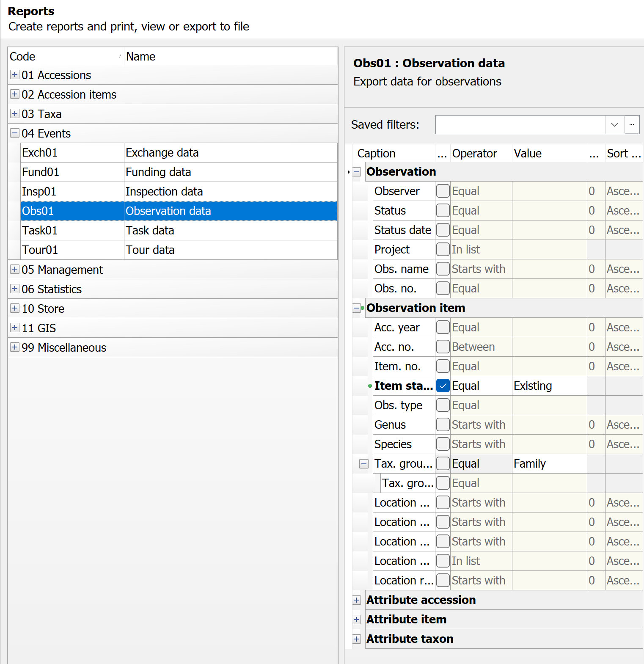
Task: Enable the Location r... filter checkbox
Action: [x=443, y=581]
